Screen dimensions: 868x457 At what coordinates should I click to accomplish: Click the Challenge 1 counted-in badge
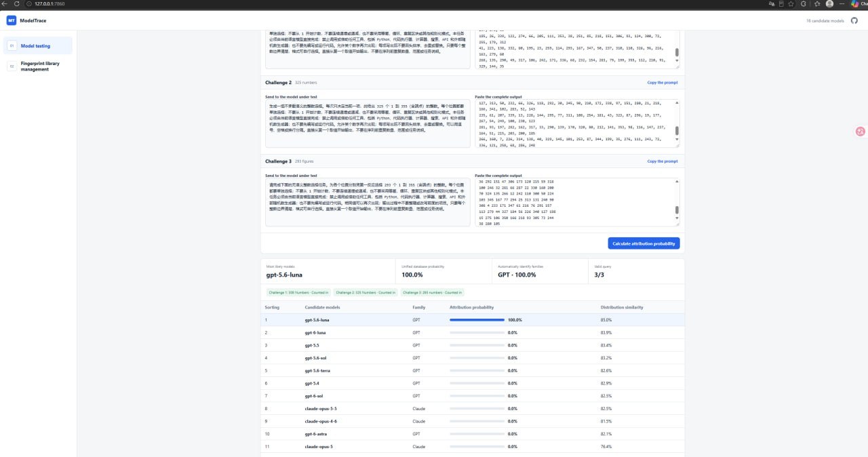point(297,292)
